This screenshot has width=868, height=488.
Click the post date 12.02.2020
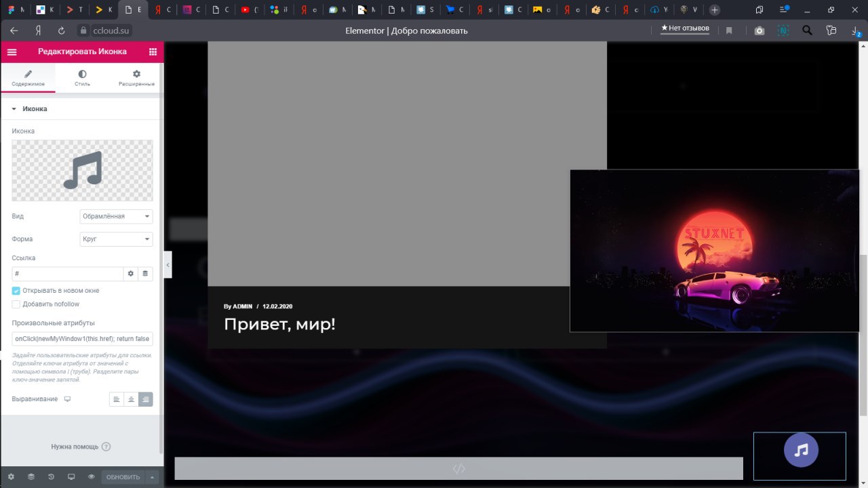277,306
